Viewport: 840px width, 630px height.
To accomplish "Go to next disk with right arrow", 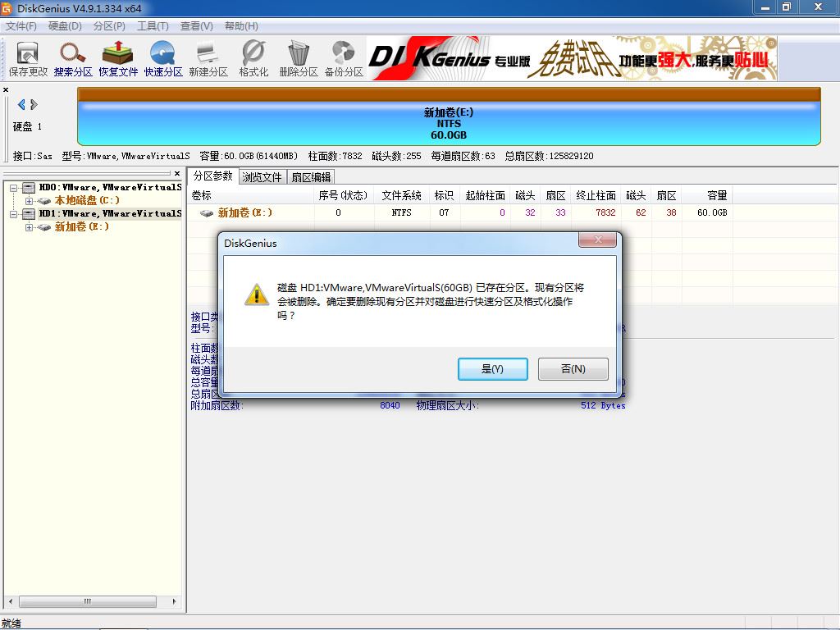I will point(34,104).
